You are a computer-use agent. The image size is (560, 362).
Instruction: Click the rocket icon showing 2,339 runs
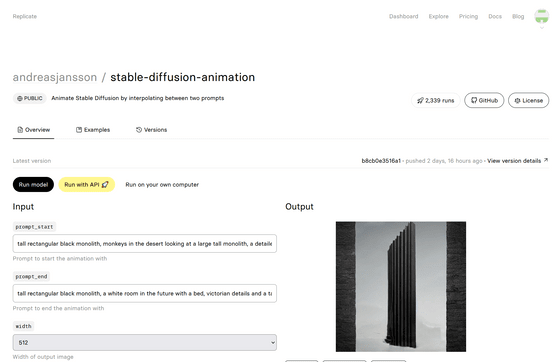click(x=420, y=101)
